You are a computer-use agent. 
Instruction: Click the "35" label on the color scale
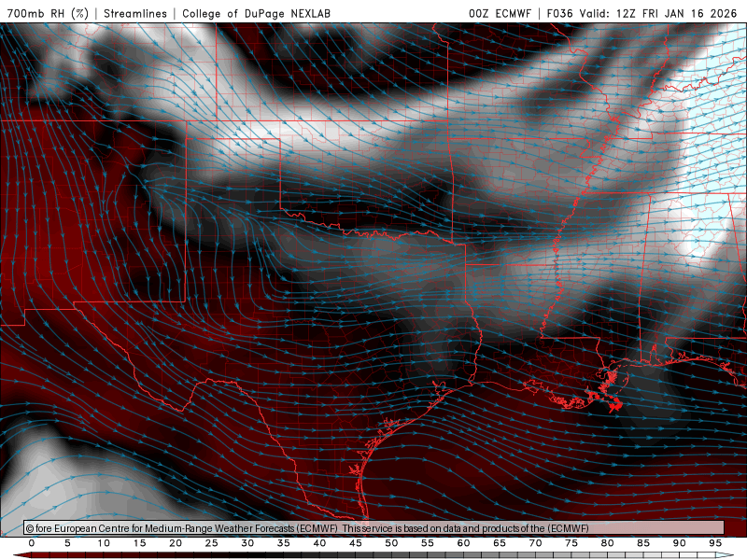pos(284,543)
